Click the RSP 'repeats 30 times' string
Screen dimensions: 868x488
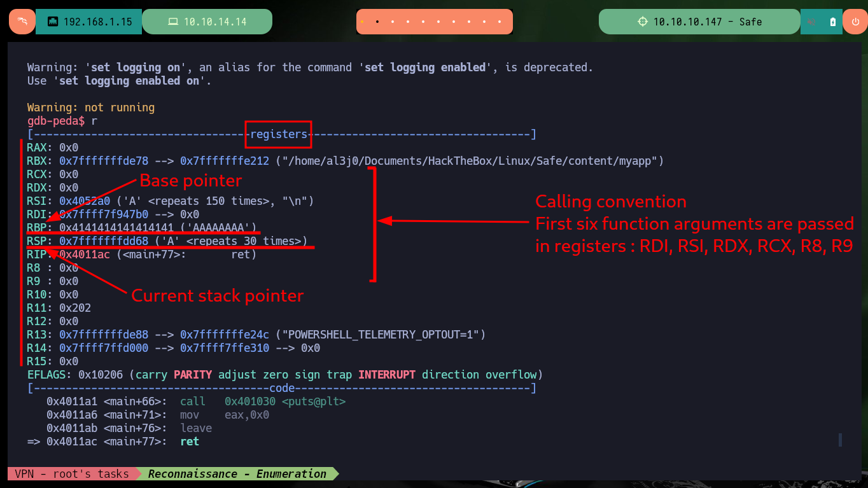231,241
